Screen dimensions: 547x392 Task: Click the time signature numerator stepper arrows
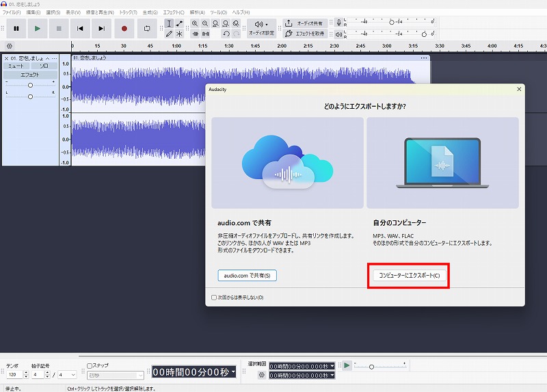(47, 374)
